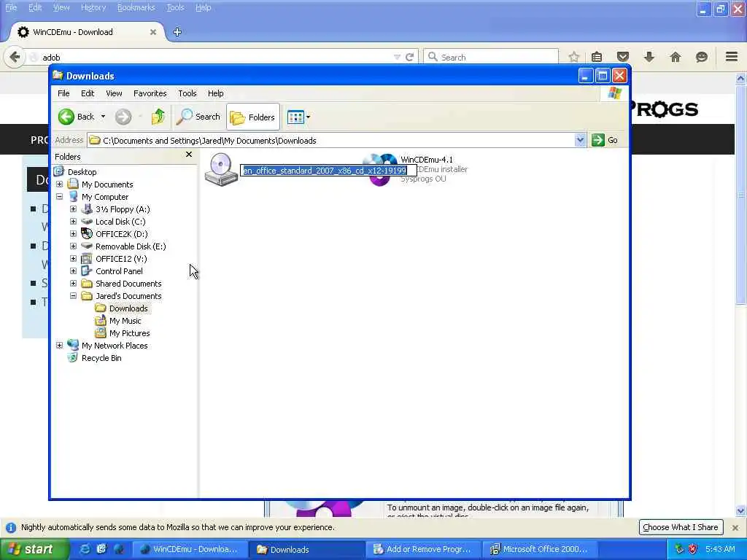Collapse Jared's Documents node
Image resolution: width=747 pixels, height=560 pixels.
(74, 296)
